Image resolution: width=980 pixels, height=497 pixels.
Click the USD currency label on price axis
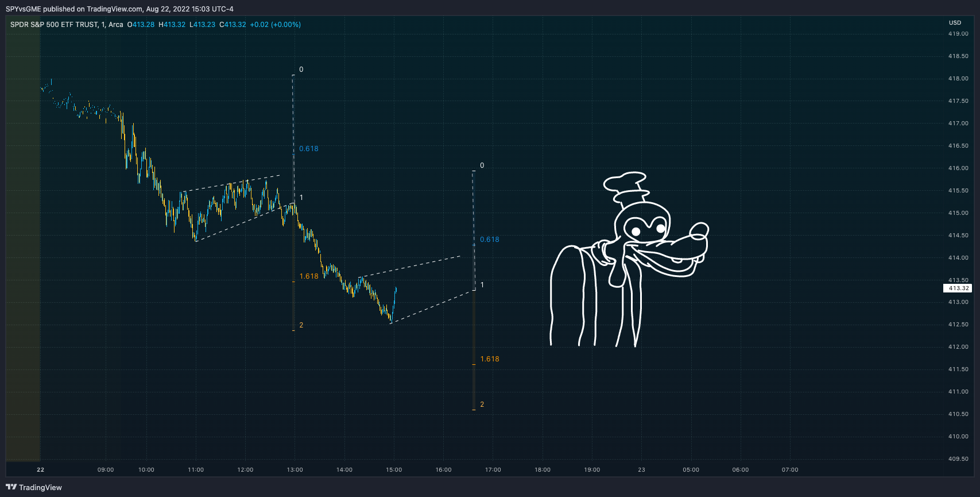pos(955,23)
